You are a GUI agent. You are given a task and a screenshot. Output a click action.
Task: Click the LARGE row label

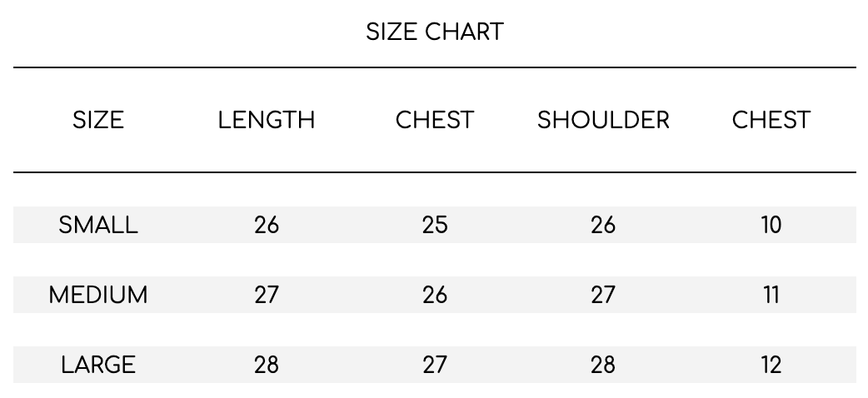click(x=98, y=365)
